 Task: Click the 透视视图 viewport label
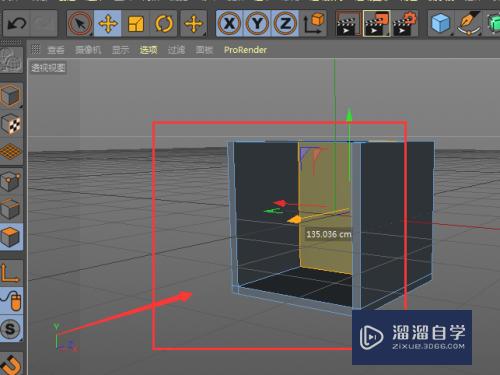(x=48, y=68)
